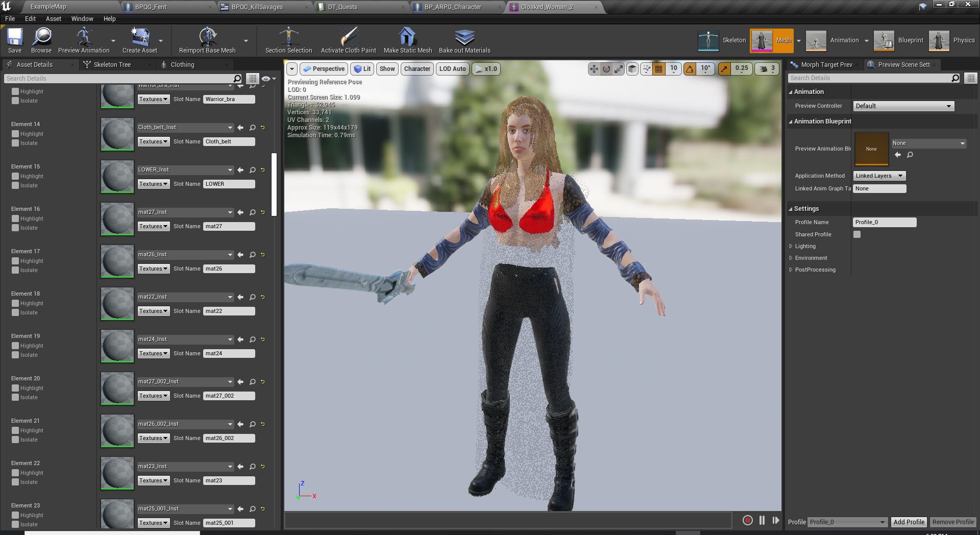Open the Window menu

(82, 18)
